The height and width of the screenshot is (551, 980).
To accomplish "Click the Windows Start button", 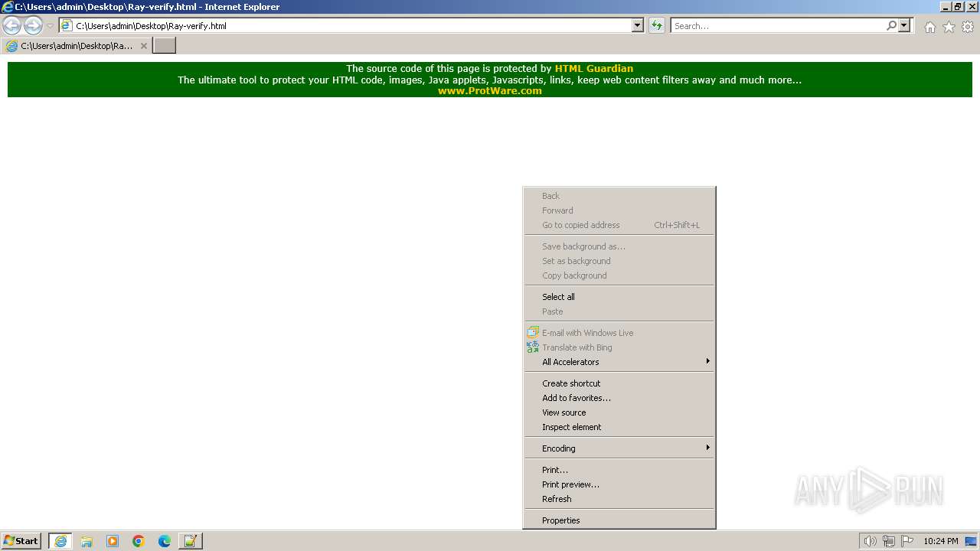I will [21, 541].
